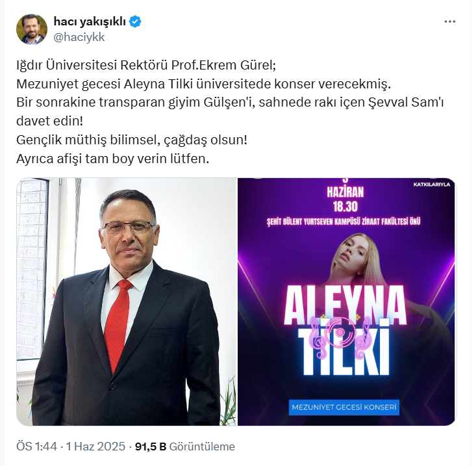Click the red tie in the left photo

[118, 326]
